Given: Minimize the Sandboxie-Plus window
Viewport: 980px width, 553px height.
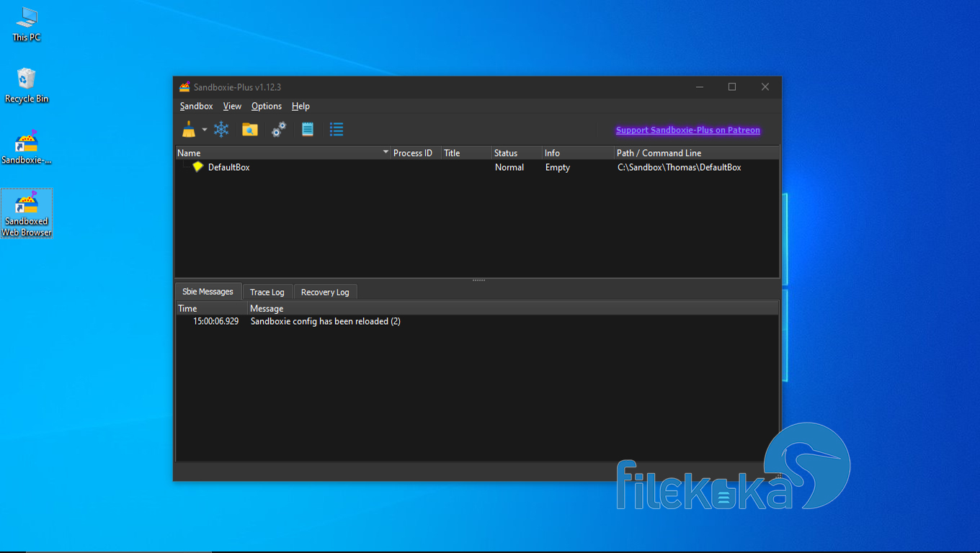Looking at the screenshot, I should point(699,87).
